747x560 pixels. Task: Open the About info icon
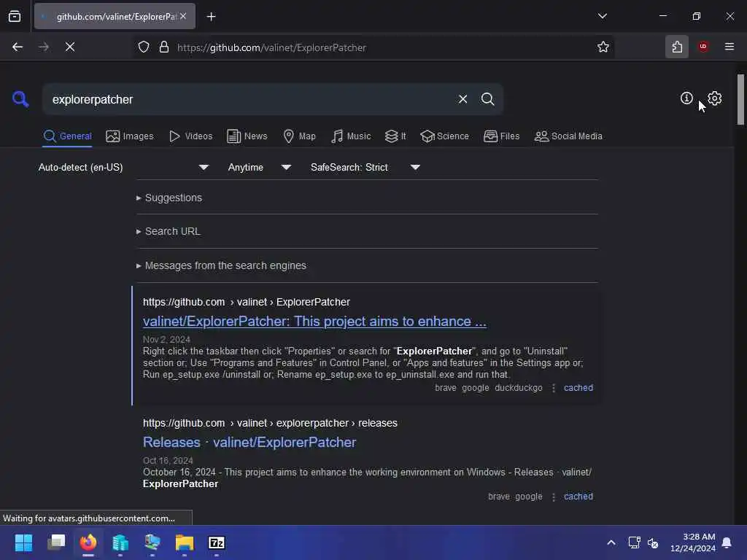point(686,98)
